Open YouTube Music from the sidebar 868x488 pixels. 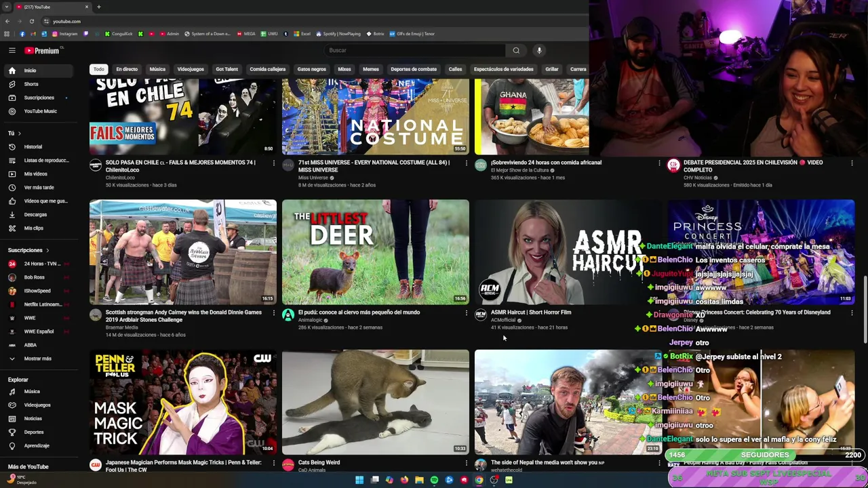coord(40,111)
